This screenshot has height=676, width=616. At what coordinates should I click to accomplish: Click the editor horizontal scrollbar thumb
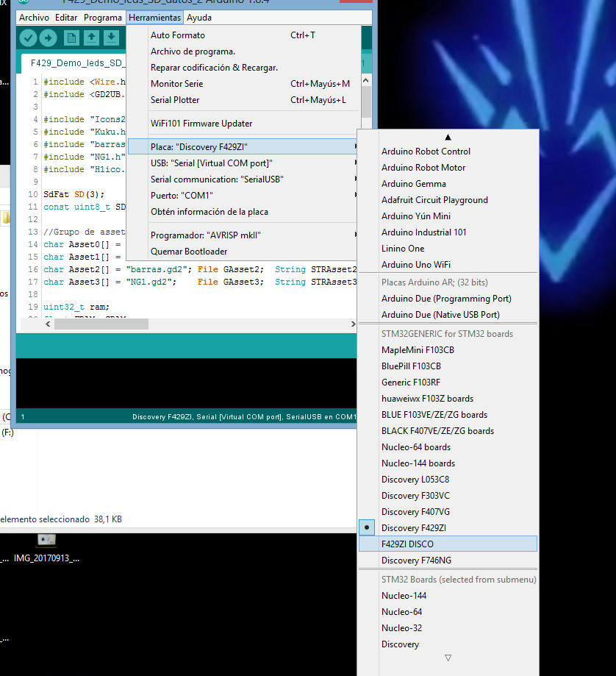point(101,324)
